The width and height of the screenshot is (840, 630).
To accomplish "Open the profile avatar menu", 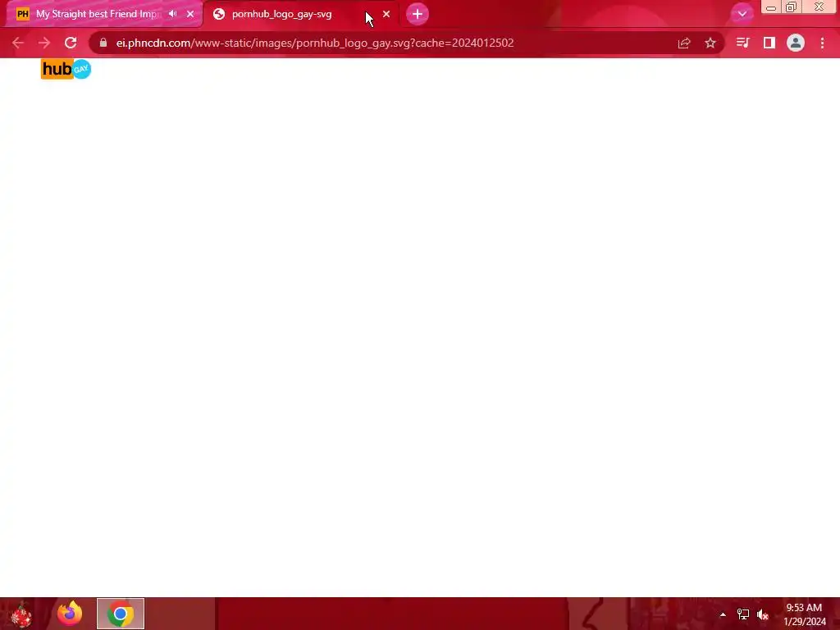I will point(796,43).
